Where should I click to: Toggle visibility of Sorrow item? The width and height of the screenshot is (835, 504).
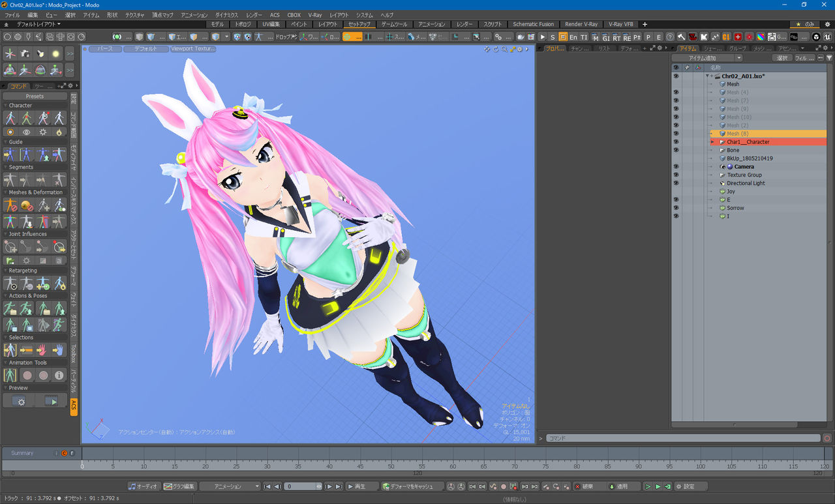click(x=676, y=208)
